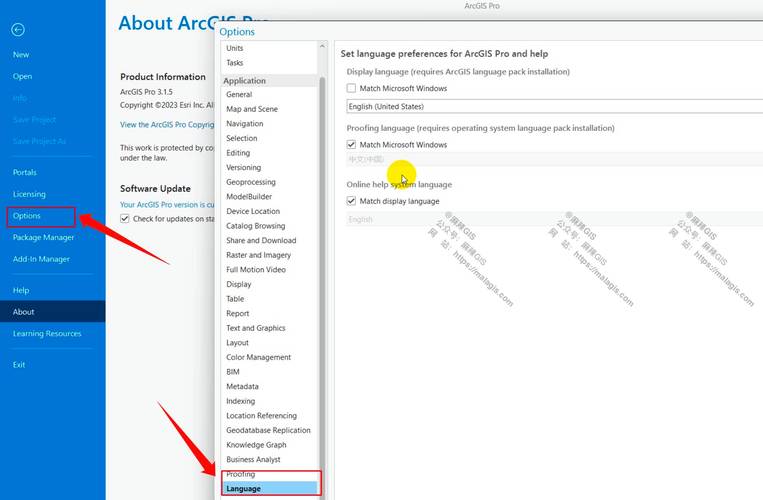Screen dimensions: 763x500
Task: Select Versioning options
Action: click(244, 167)
